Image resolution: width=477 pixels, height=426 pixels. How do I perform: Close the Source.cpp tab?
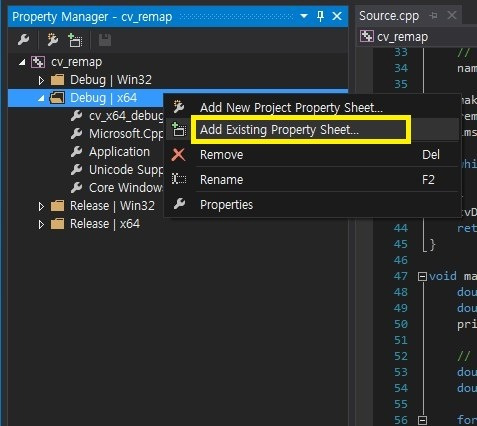coord(452,15)
